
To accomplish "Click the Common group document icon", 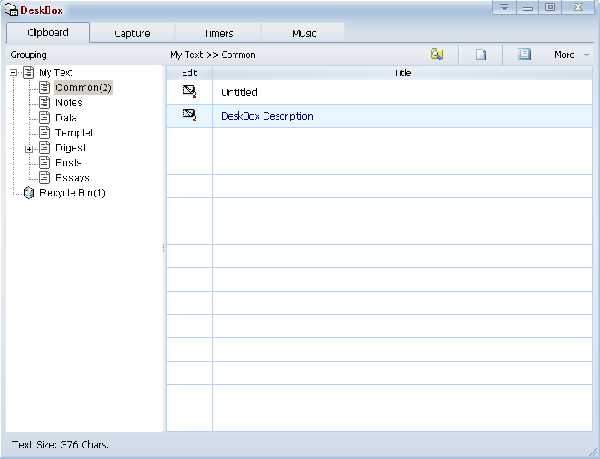I will coord(45,88).
